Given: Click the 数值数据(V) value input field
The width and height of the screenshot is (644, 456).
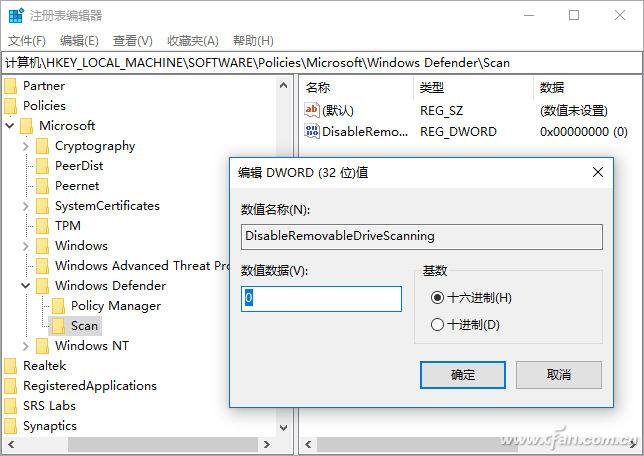Looking at the screenshot, I should pos(321,299).
